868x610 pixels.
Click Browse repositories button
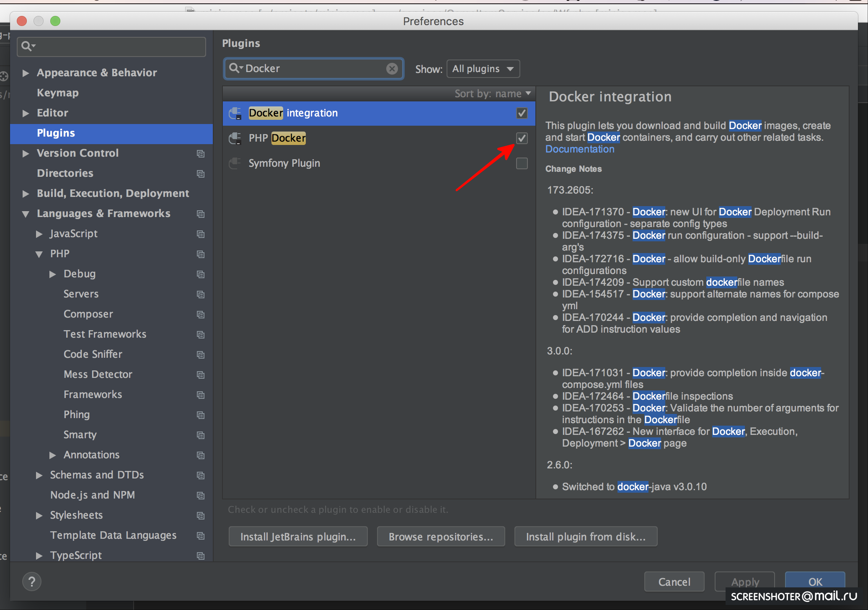(441, 537)
